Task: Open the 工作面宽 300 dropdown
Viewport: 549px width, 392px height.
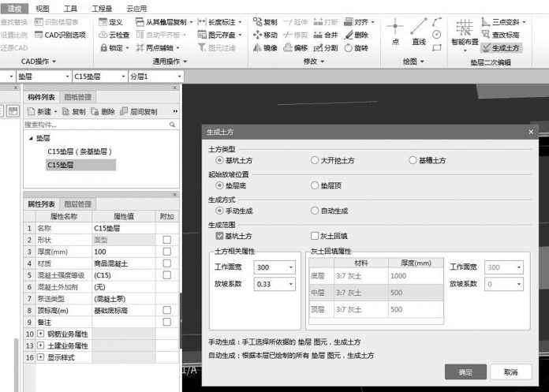Action: 273,267
